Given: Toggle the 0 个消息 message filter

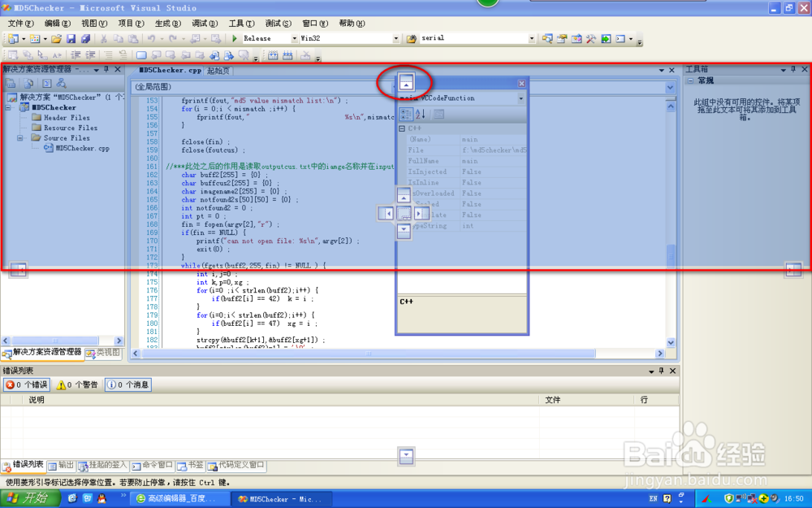Looking at the screenshot, I should [x=127, y=384].
